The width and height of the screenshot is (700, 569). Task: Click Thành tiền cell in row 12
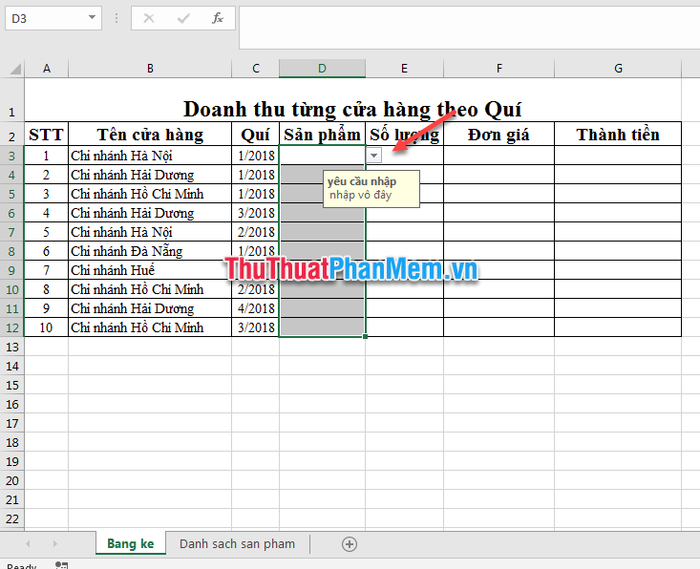618,328
